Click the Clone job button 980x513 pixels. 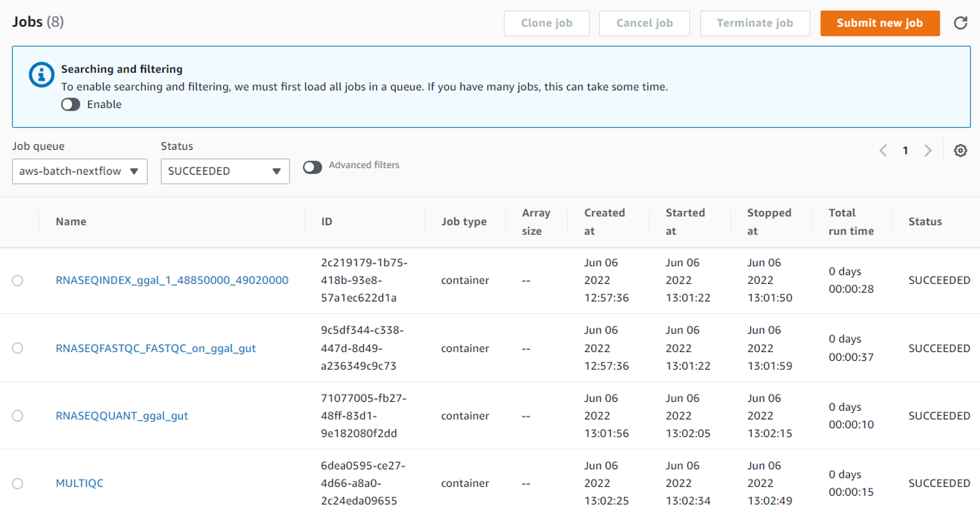(546, 23)
